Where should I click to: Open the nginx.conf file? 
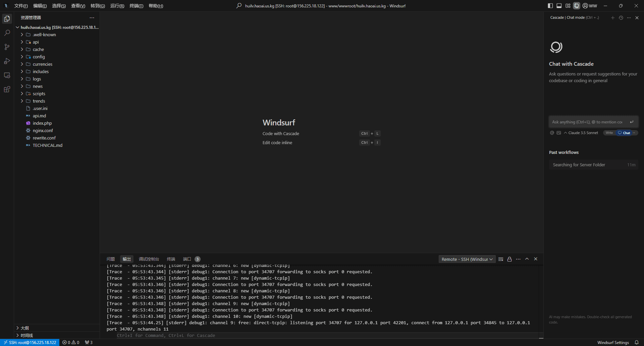[x=57, y=130]
